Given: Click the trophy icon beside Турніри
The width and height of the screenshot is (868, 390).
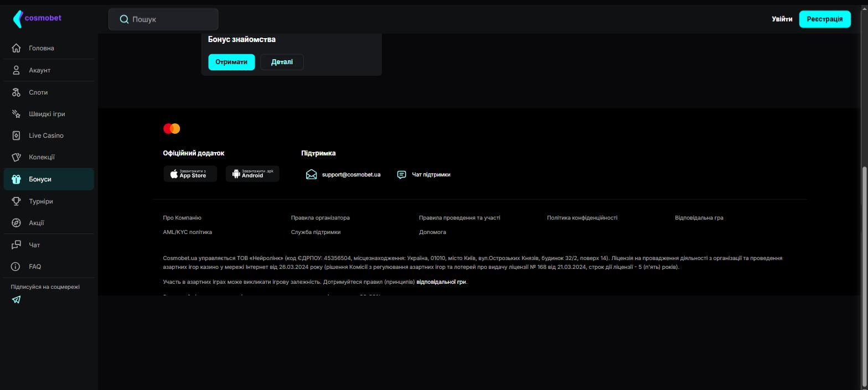Looking at the screenshot, I should click(17, 201).
